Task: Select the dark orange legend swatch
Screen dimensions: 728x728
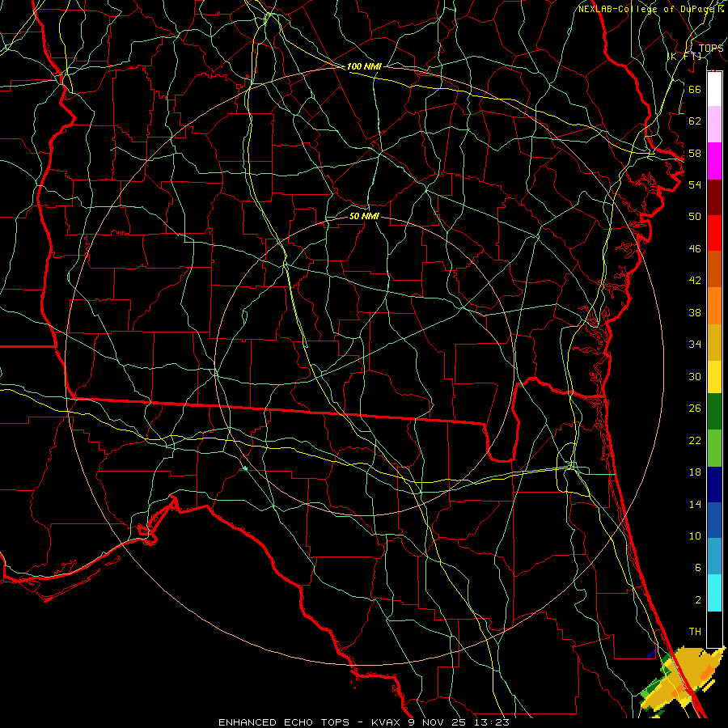Action: pyautogui.click(x=714, y=269)
